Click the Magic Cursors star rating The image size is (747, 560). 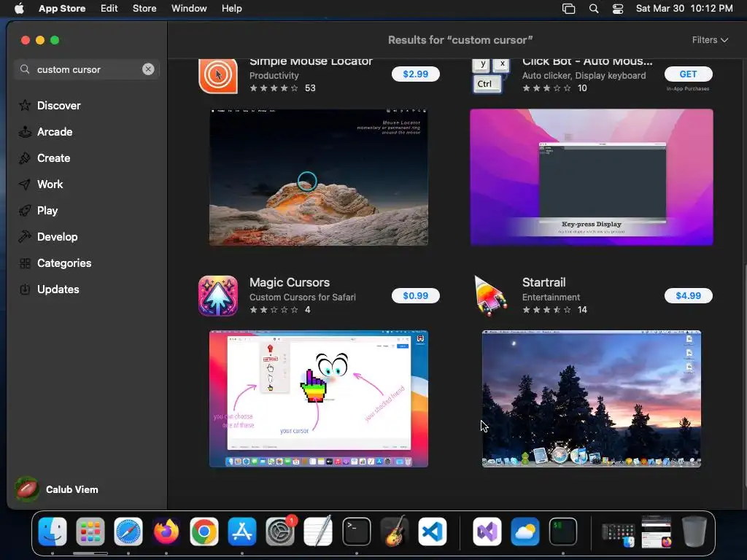[x=274, y=310]
